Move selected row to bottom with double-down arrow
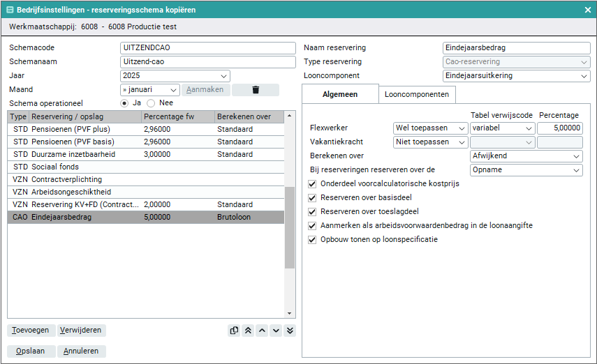Viewport: 597px width, 364px height. pos(290,331)
